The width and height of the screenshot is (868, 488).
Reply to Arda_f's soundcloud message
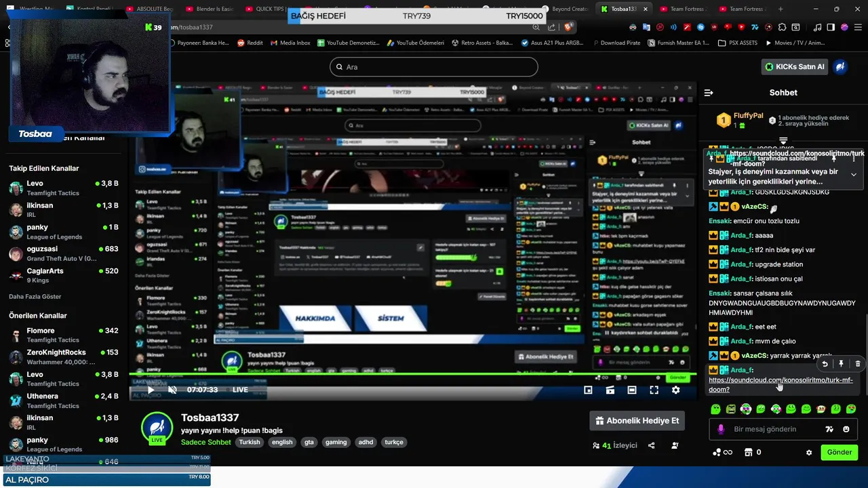825,364
